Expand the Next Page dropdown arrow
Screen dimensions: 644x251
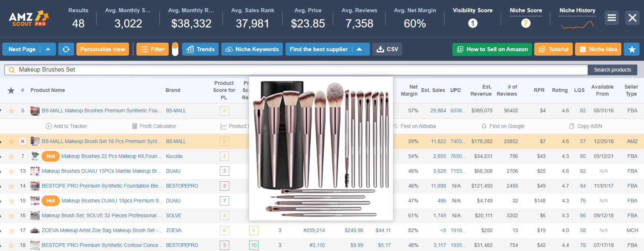(48, 49)
